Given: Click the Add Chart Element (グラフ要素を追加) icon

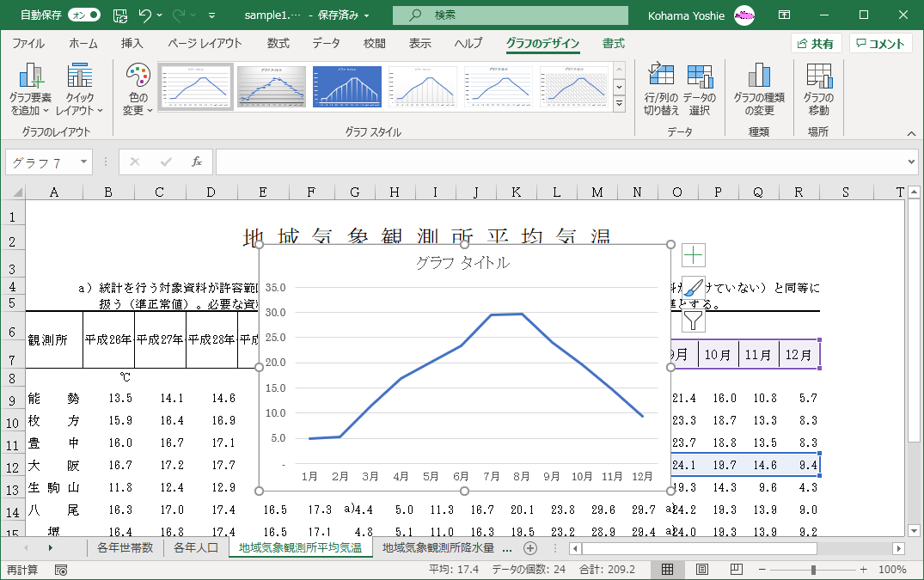Looking at the screenshot, I should click(x=32, y=77).
